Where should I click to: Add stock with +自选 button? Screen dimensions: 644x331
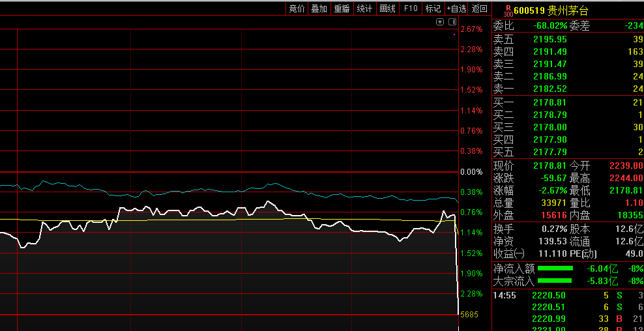pos(457,8)
